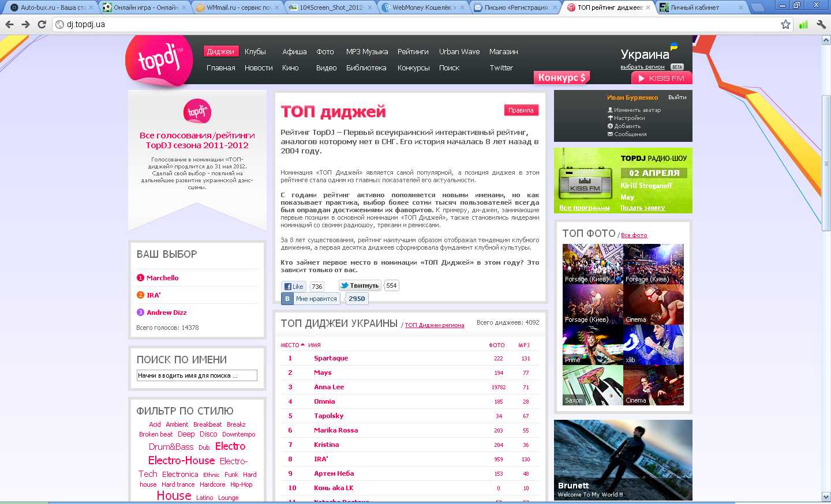Open the Диджеи menu item
The width and height of the screenshot is (831, 504).
(220, 51)
